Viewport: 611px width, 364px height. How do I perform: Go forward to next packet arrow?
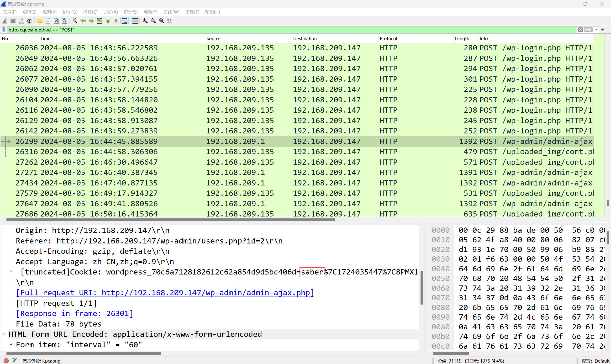pyautogui.click(x=91, y=21)
